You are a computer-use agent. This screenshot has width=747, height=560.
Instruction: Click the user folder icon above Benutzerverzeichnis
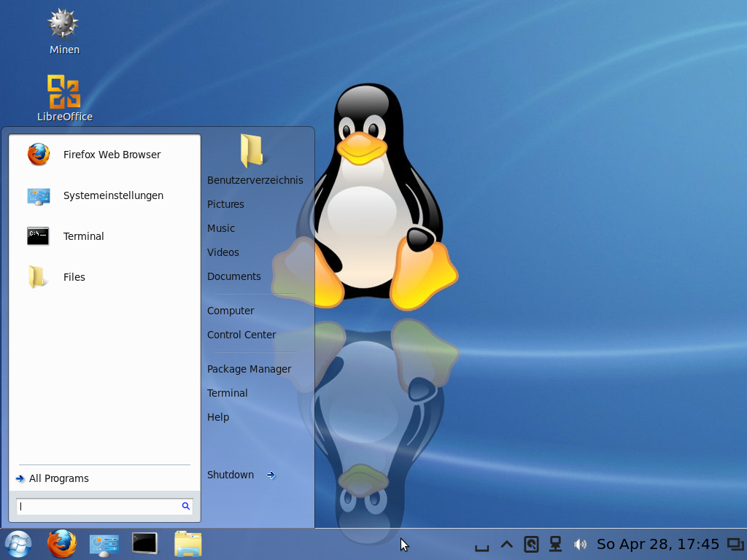pyautogui.click(x=252, y=150)
